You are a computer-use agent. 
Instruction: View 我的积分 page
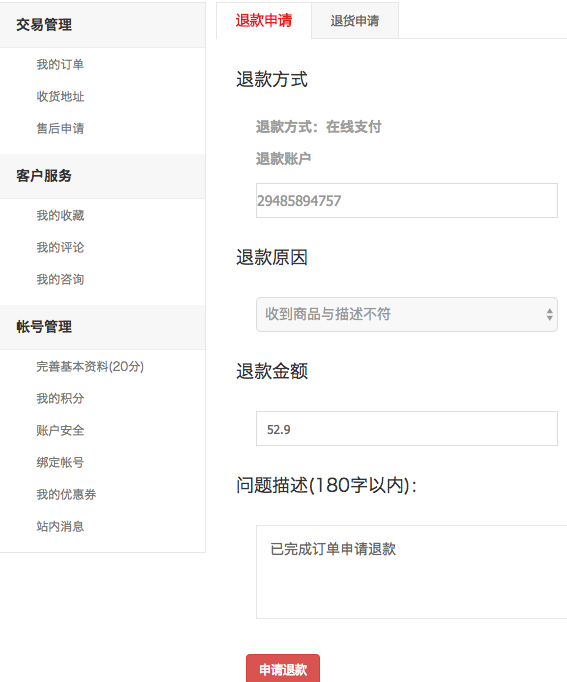point(60,398)
